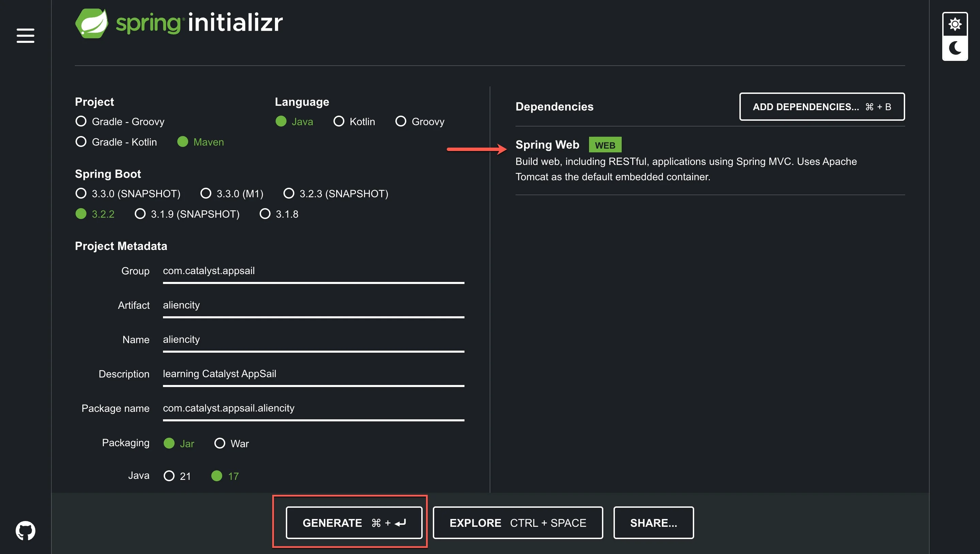The width and height of the screenshot is (980, 554).
Task: Select Spring Boot 3.3.0 (SNAPSHOT)
Action: tap(81, 193)
